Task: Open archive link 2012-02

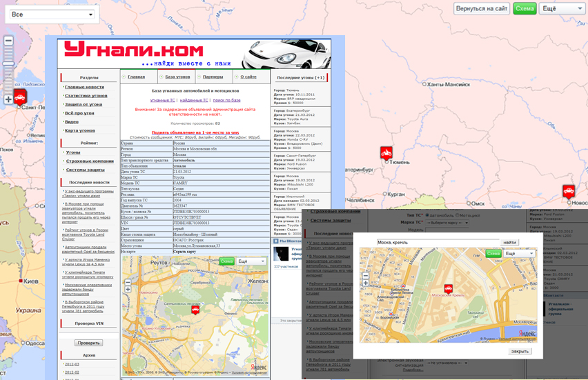Action: (x=72, y=372)
